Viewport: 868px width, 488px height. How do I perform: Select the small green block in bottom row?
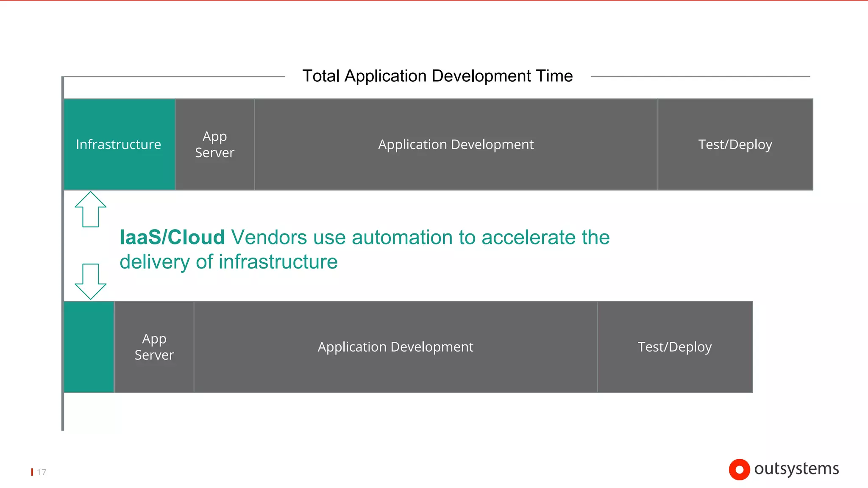89,347
